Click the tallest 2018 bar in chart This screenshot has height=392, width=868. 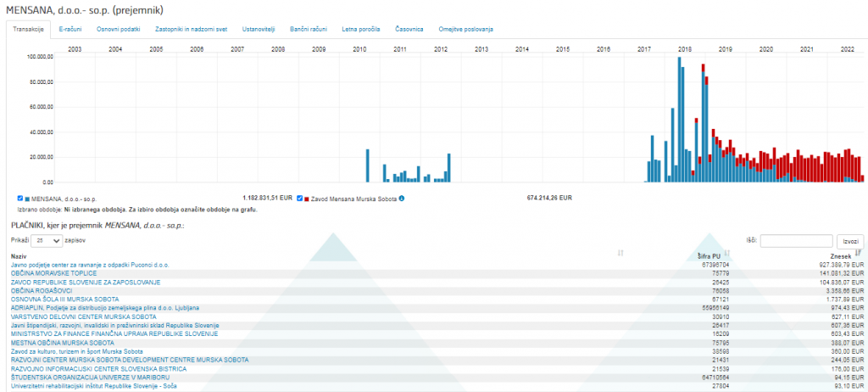(x=680, y=119)
